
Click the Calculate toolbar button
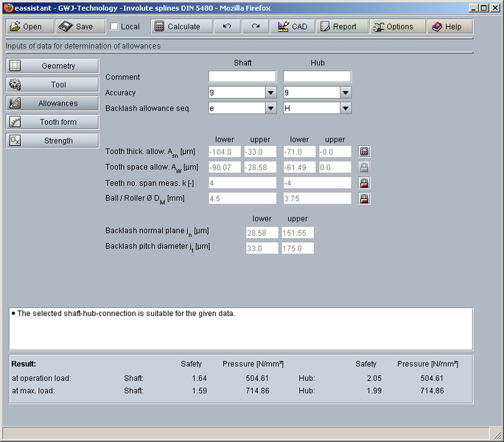tap(178, 27)
